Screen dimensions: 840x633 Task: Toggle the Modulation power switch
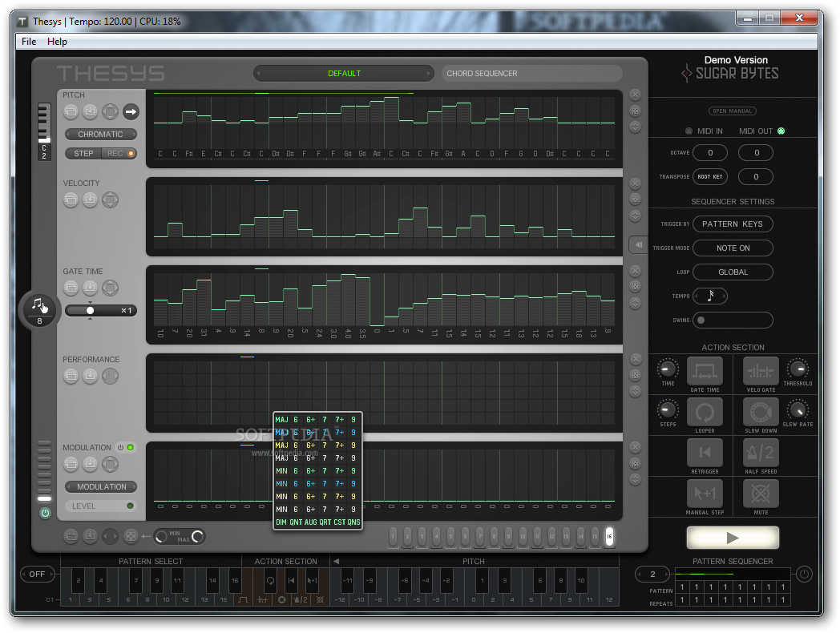120,448
